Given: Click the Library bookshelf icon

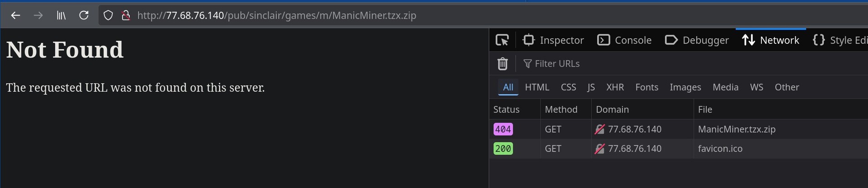Looking at the screenshot, I should [x=61, y=15].
